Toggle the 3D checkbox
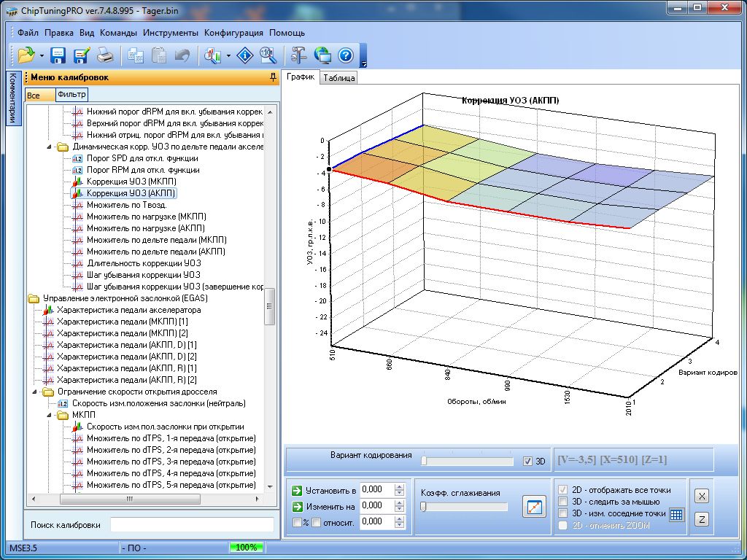Viewport: 747px width, 560px height. click(x=529, y=461)
